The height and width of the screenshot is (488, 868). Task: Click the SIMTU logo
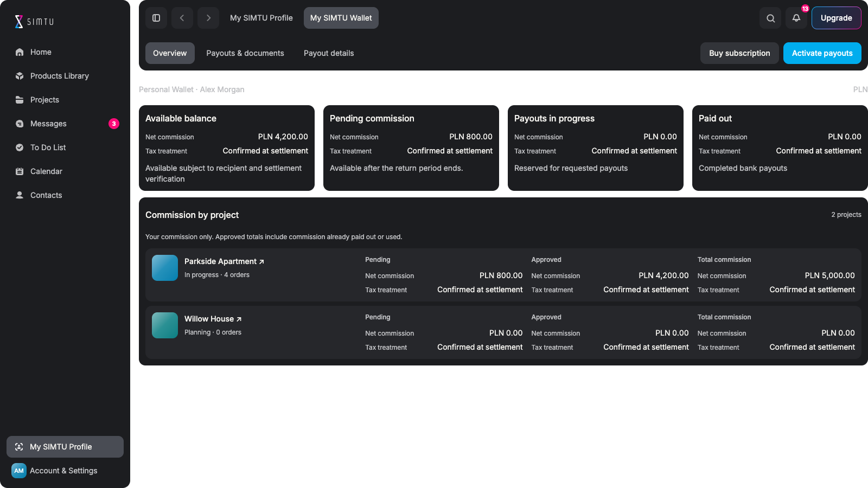pyautogui.click(x=34, y=22)
